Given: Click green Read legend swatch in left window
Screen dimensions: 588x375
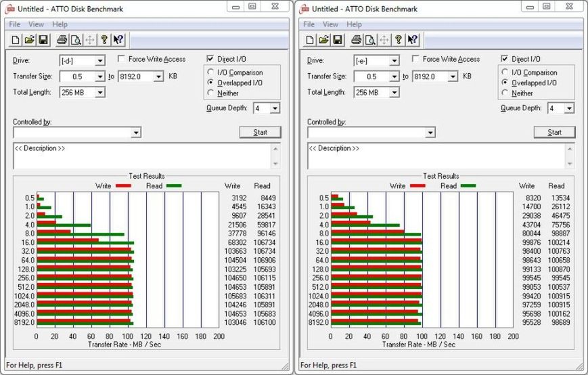Looking at the screenshot, I should click(174, 185).
